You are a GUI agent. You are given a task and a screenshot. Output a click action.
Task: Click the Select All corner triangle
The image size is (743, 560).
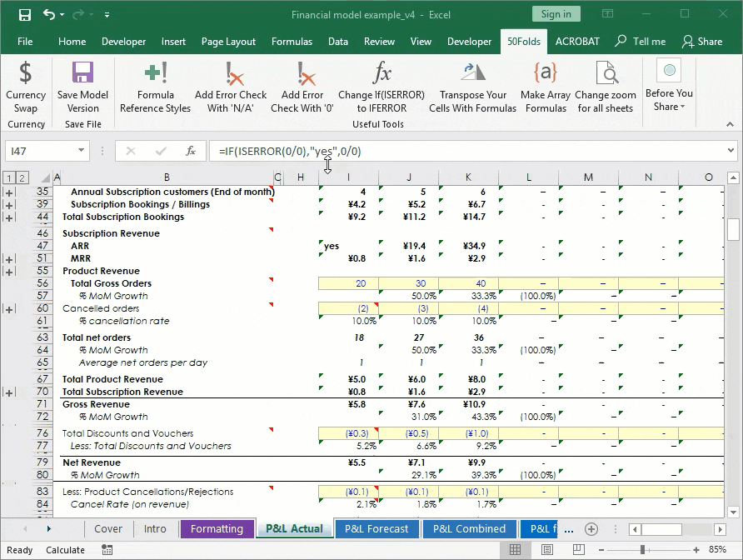pos(45,177)
